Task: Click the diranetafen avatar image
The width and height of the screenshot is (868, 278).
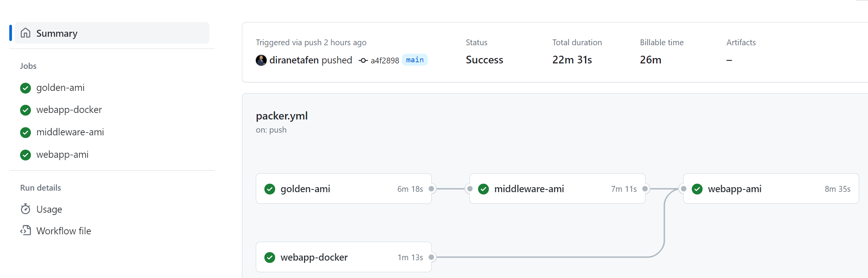Action: pyautogui.click(x=261, y=60)
